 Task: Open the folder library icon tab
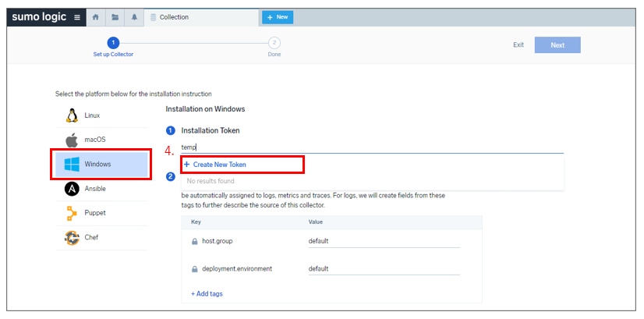coord(115,17)
